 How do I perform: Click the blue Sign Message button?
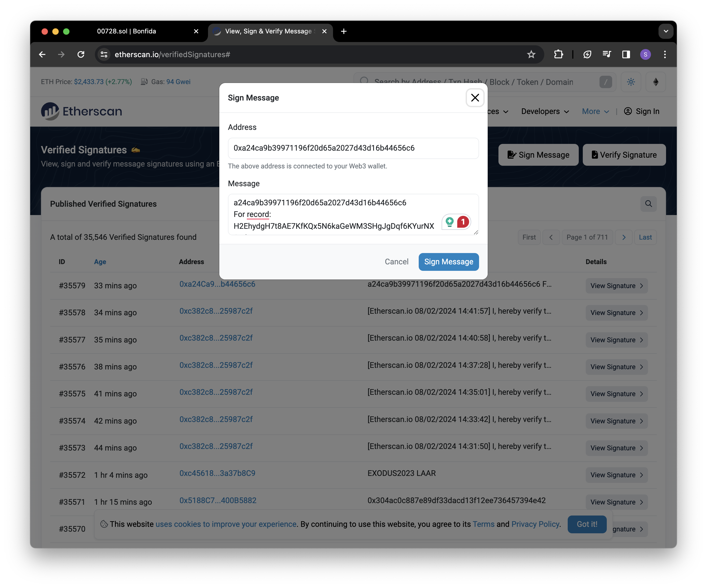448,262
